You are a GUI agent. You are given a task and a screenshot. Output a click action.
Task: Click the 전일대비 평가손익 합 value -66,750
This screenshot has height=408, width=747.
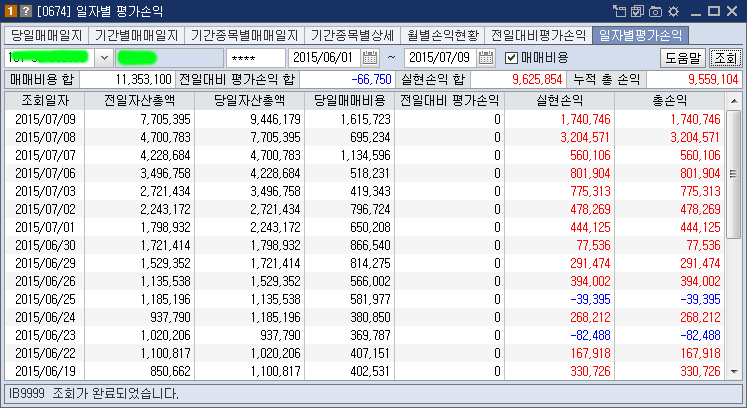pos(347,79)
